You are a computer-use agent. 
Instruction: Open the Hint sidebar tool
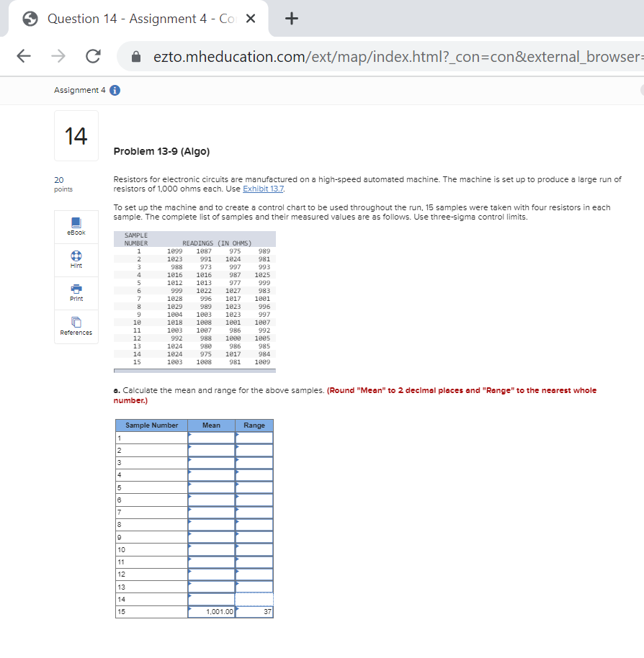coord(76,260)
